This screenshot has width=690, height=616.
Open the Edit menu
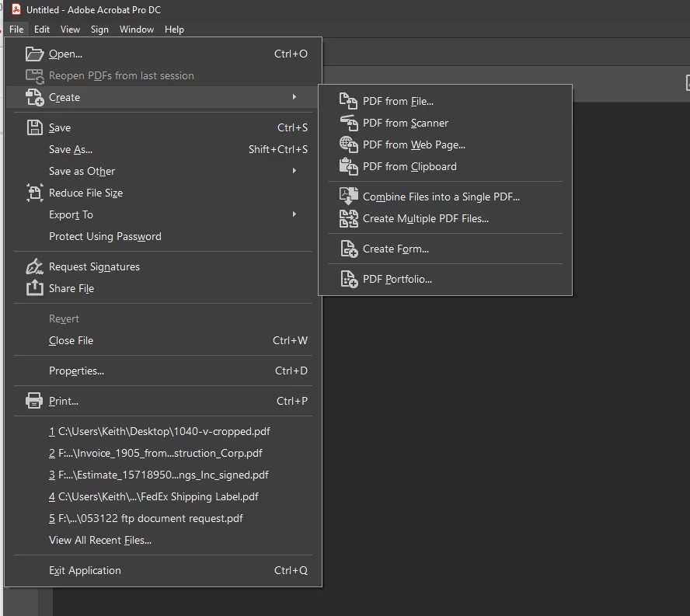[42, 30]
